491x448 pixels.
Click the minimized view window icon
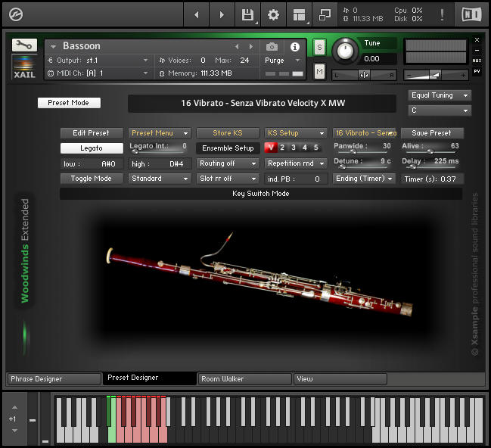(x=325, y=14)
